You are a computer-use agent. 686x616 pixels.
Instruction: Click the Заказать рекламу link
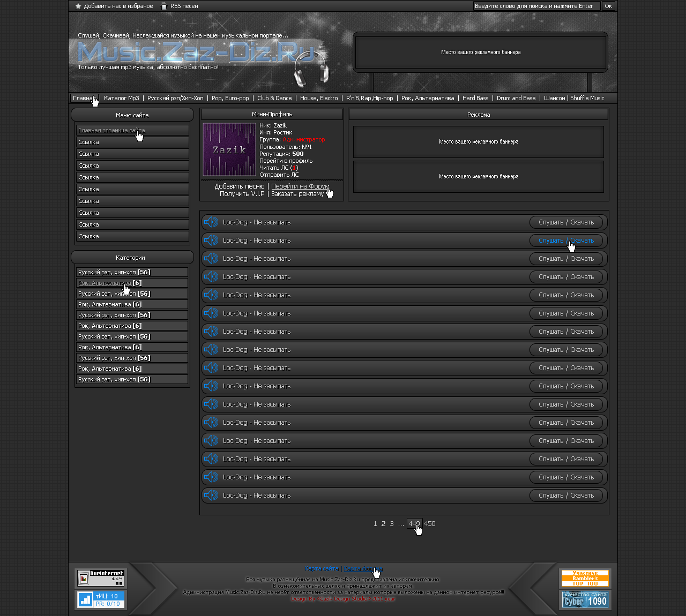[x=297, y=194]
